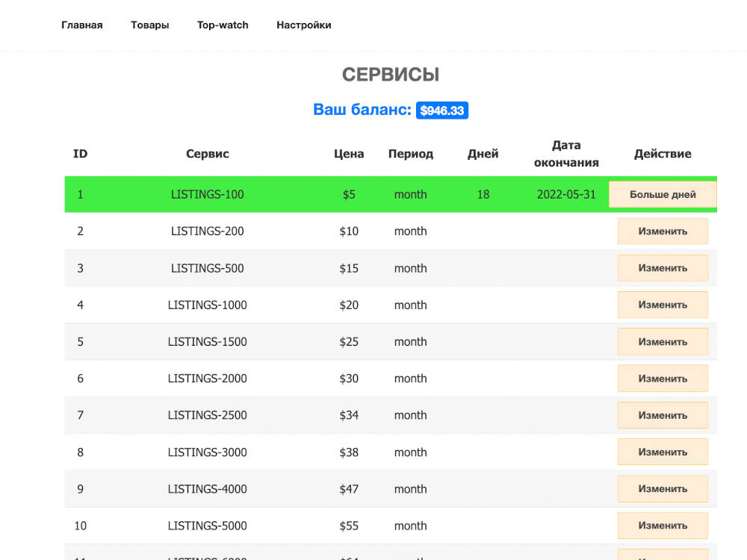
Task: Click the Ваш баланс label
Action: click(x=362, y=110)
